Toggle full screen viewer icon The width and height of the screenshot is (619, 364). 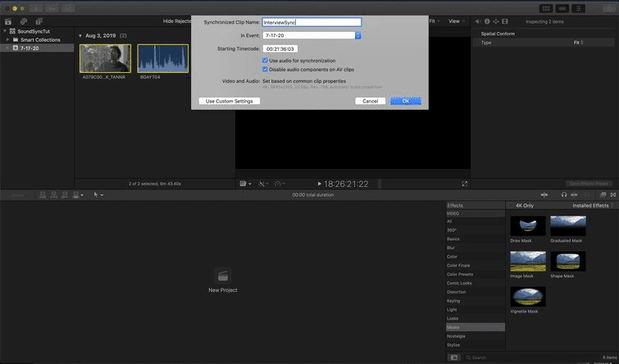[465, 184]
